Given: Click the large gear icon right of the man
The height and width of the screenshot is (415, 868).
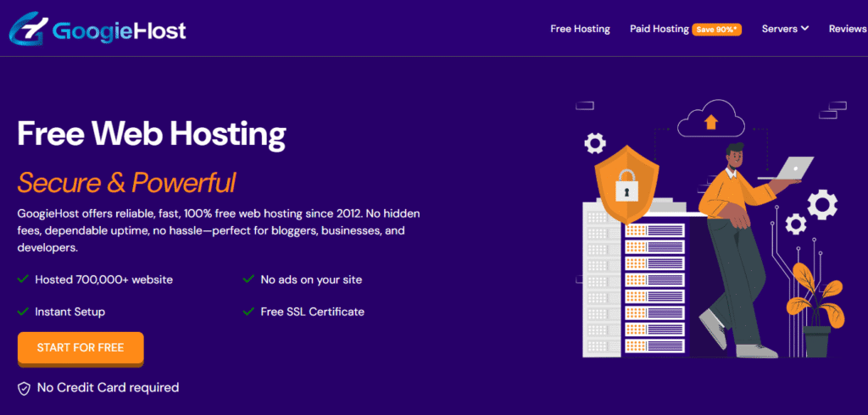Looking at the screenshot, I should (x=821, y=204).
